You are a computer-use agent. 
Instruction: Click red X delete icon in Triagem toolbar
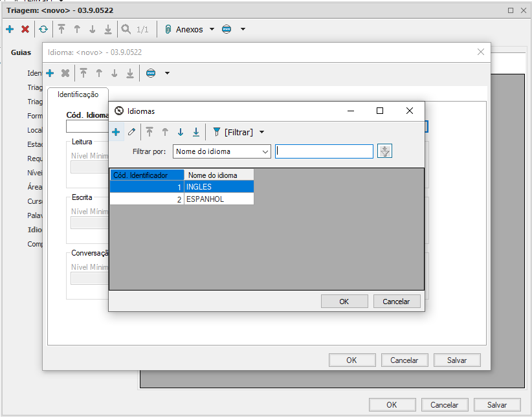pos(25,29)
